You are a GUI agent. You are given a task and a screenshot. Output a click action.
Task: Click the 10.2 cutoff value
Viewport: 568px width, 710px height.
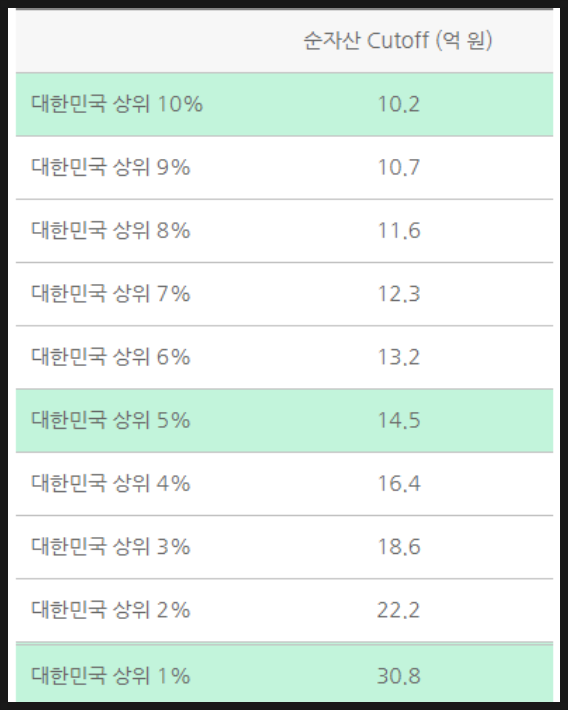coord(399,104)
